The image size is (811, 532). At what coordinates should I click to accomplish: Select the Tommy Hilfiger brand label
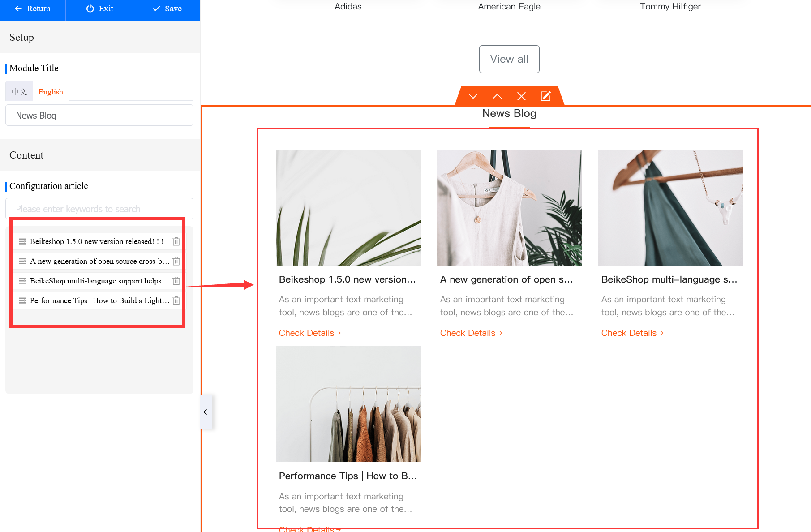670,7
